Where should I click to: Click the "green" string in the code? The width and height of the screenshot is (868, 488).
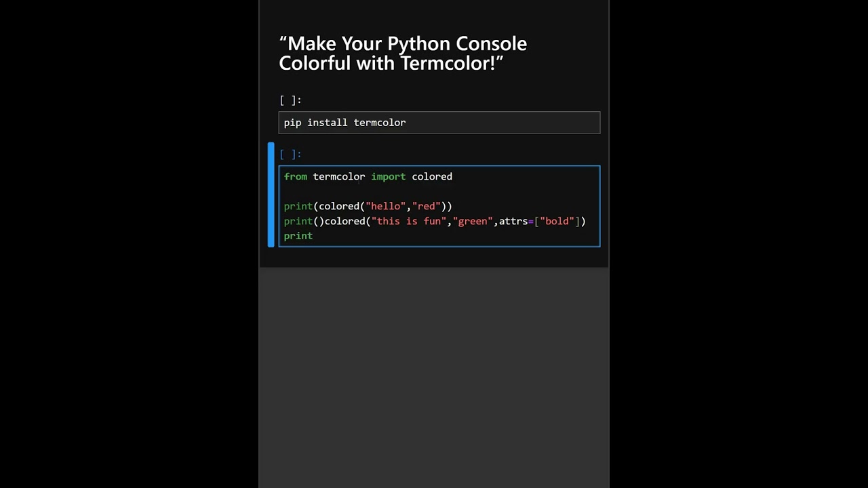(473, 221)
